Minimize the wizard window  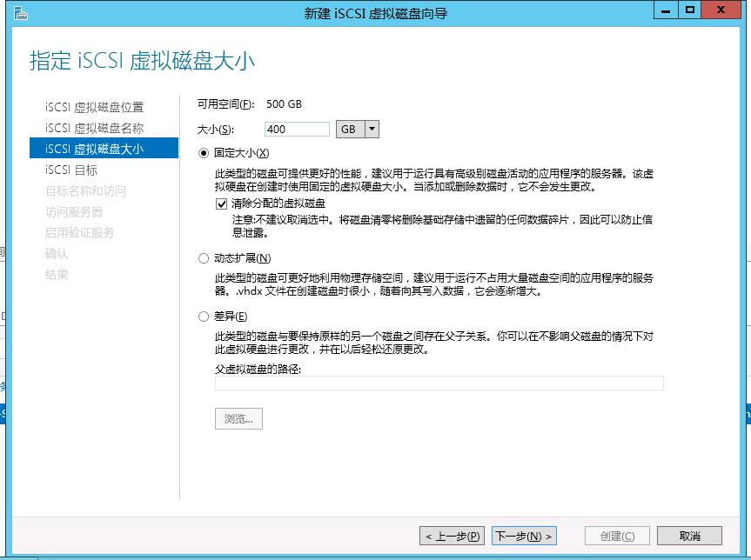tap(666, 10)
